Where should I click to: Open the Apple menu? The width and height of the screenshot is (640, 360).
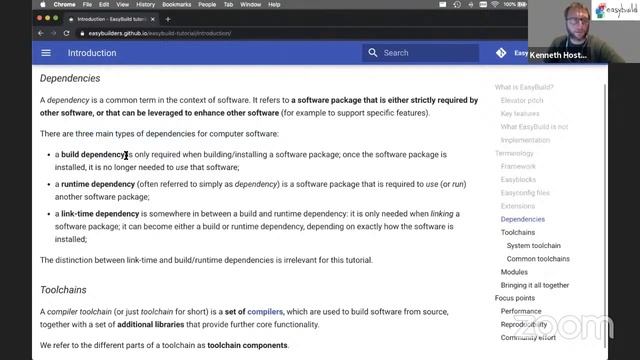43,4
